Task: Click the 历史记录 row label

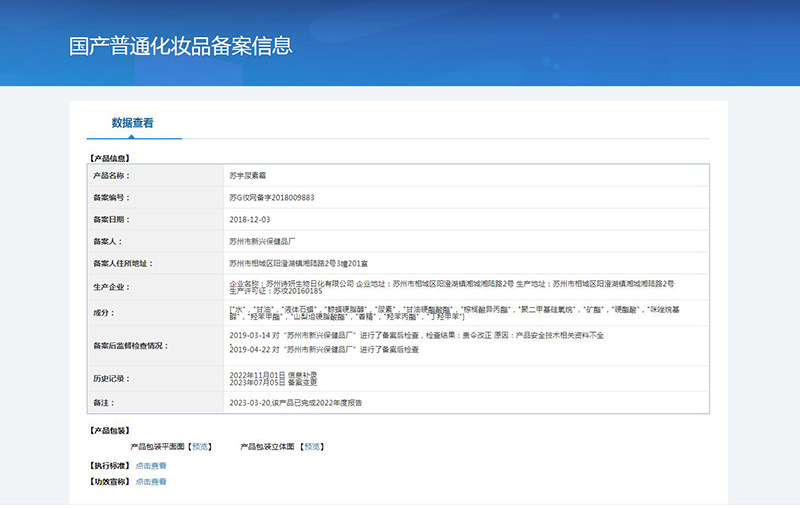Action: tap(111, 378)
